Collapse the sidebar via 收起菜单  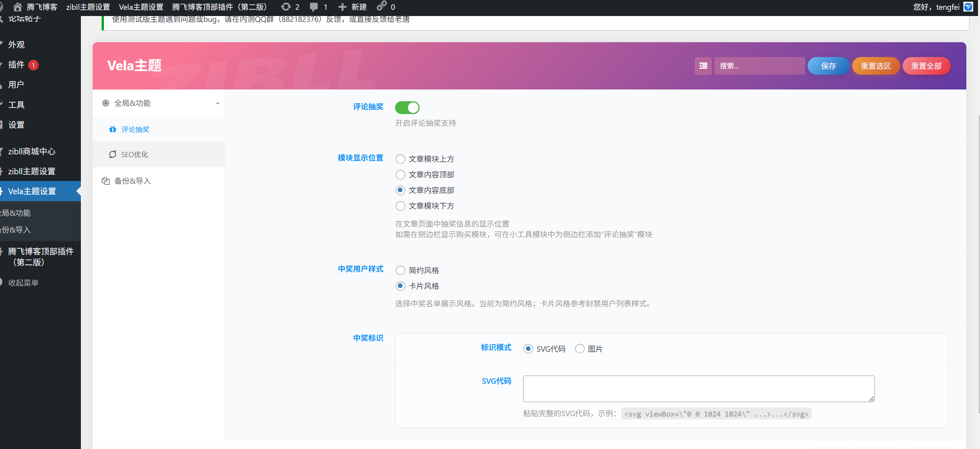(23, 282)
